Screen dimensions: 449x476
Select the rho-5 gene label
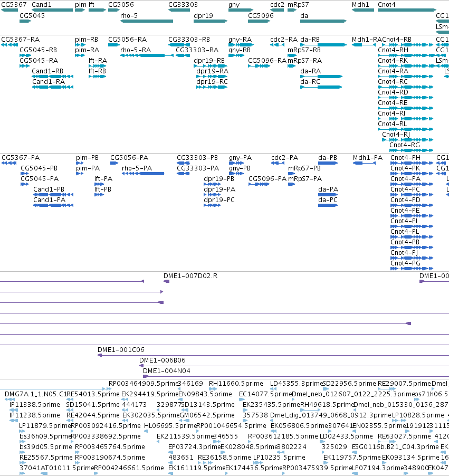point(129,16)
